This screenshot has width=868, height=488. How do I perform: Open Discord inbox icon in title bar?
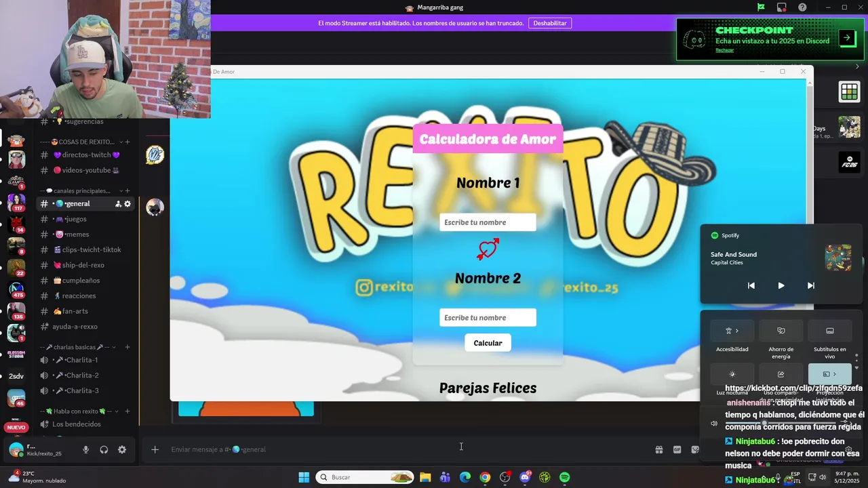pyautogui.click(x=782, y=7)
